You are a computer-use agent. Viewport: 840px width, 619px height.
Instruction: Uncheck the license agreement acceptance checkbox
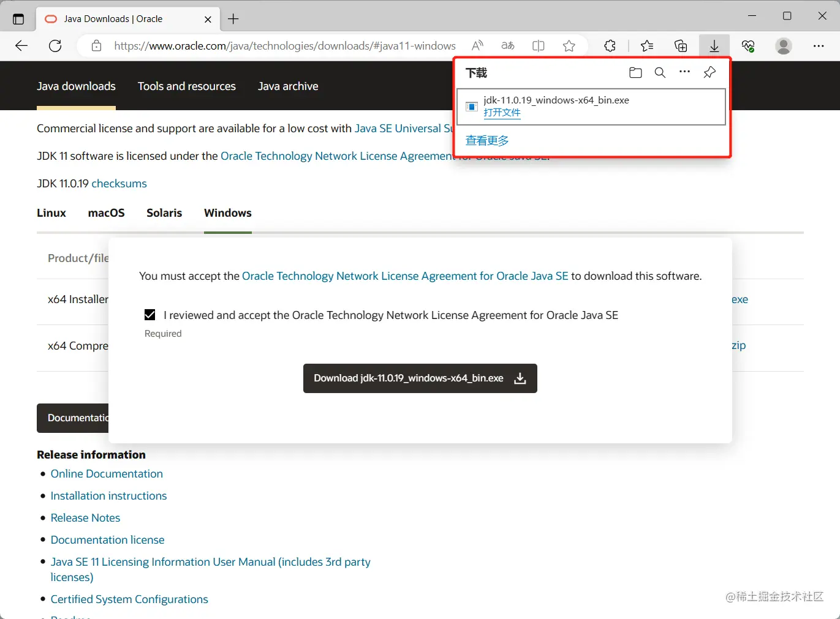(x=150, y=315)
